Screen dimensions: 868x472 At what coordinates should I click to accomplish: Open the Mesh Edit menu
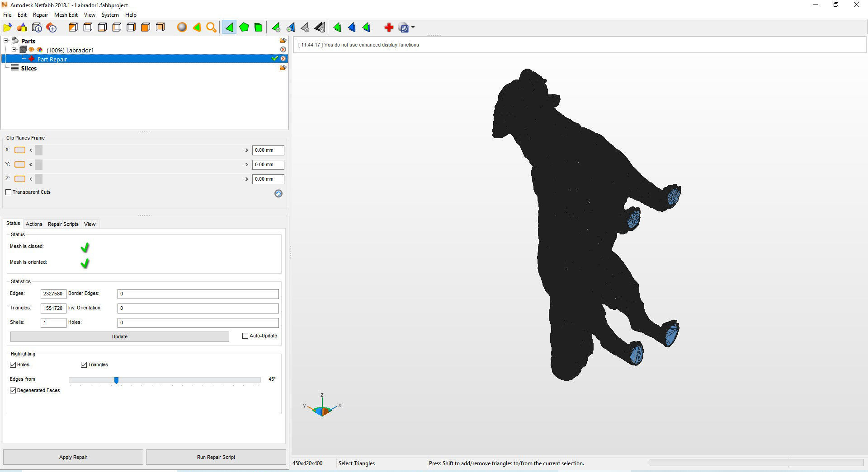point(66,15)
